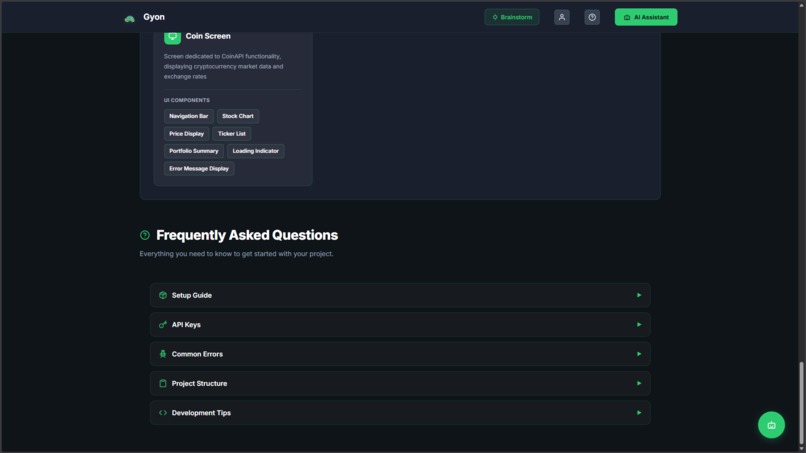Click the 'Everything you need to know' subtitle

[x=236, y=253]
